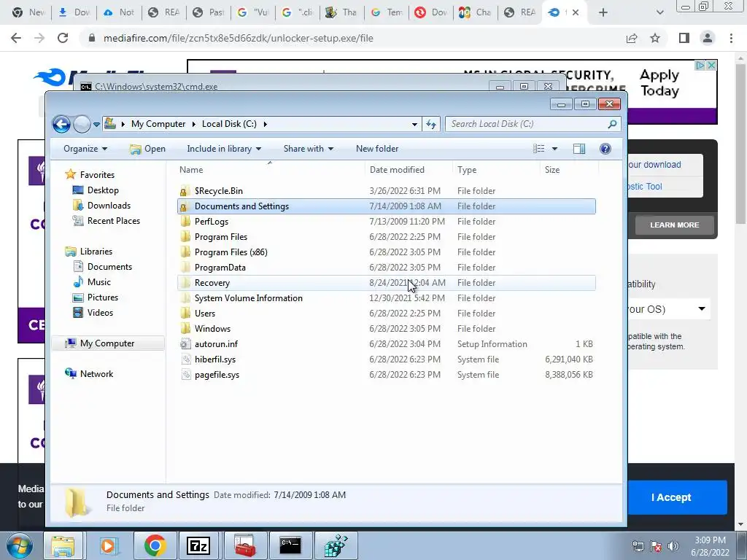747x560 pixels.
Task: Click the Change your view icon
Action: click(539, 149)
